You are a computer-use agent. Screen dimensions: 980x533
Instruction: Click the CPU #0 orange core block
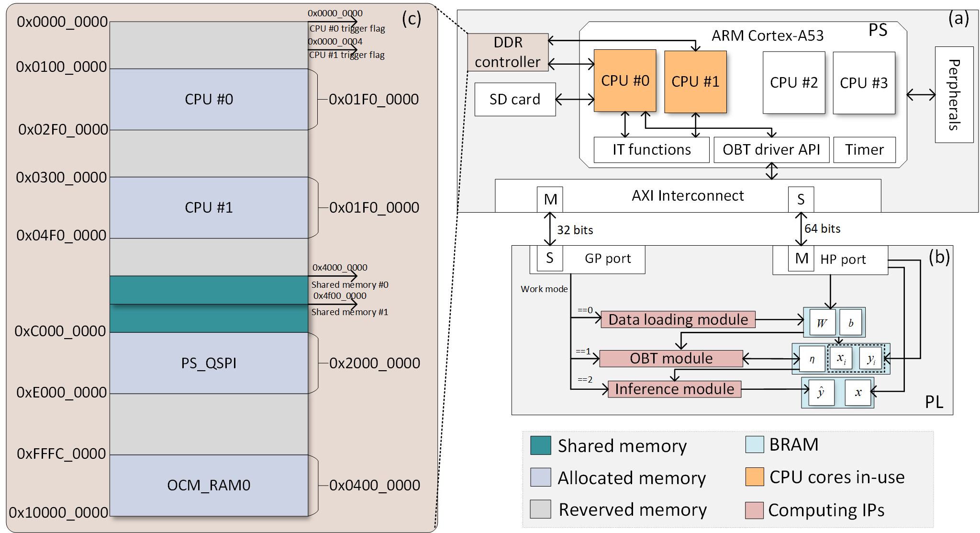point(624,80)
